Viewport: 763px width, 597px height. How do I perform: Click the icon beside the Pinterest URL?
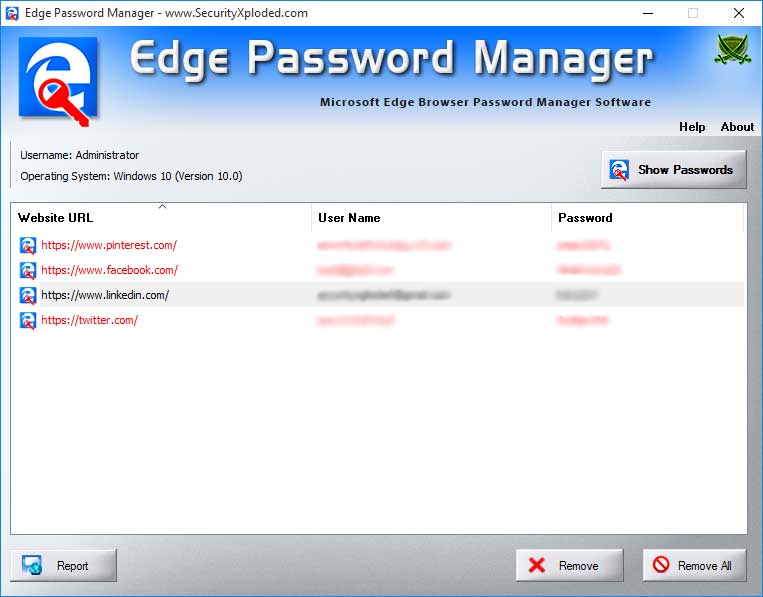28,245
